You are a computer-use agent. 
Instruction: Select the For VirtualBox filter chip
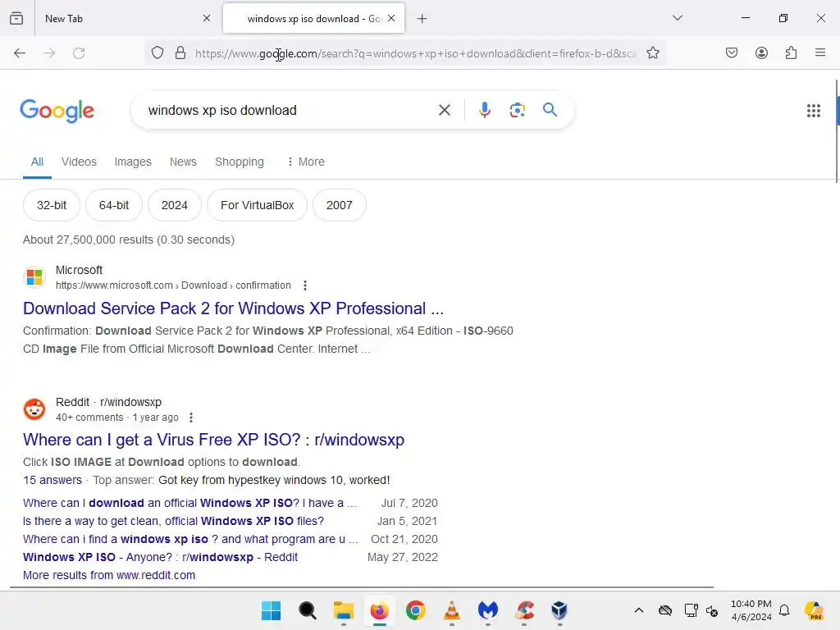coord(257,205)
